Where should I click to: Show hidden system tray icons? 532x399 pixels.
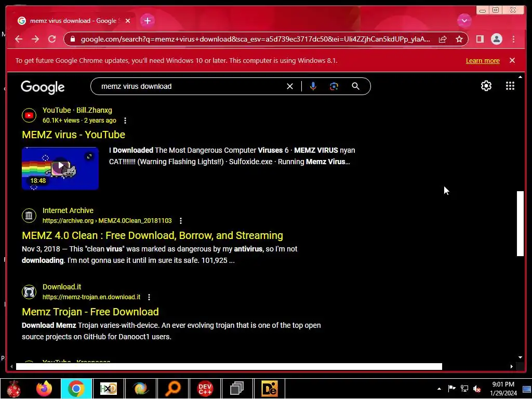439,389
